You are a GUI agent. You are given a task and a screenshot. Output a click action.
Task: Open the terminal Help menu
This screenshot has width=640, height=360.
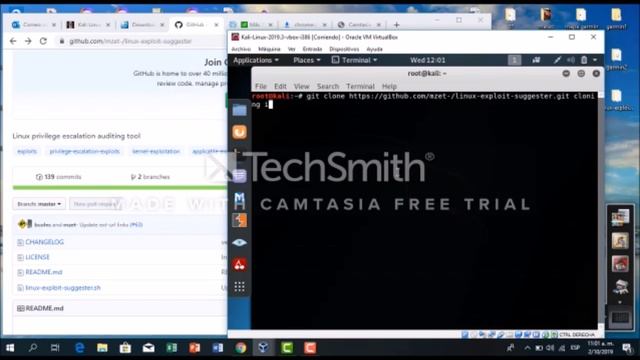pyautogui.click(x=389, y=86)
